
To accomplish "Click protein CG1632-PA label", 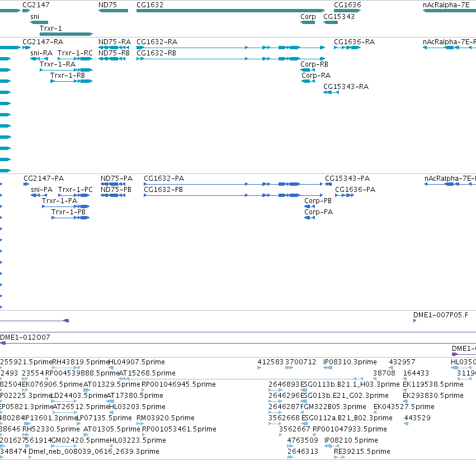I will [164, 179].
